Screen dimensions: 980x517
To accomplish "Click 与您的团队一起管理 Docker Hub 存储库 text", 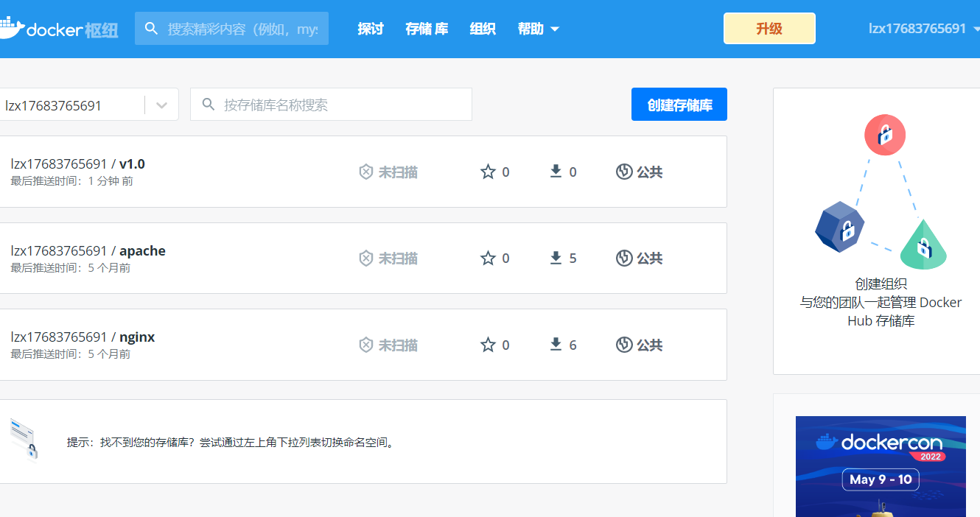I will coord(881,312).
